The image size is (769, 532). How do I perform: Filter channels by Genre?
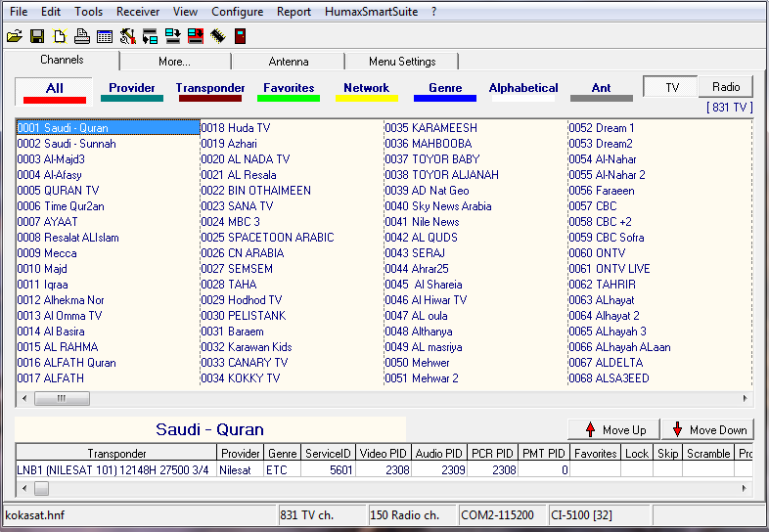445,91
